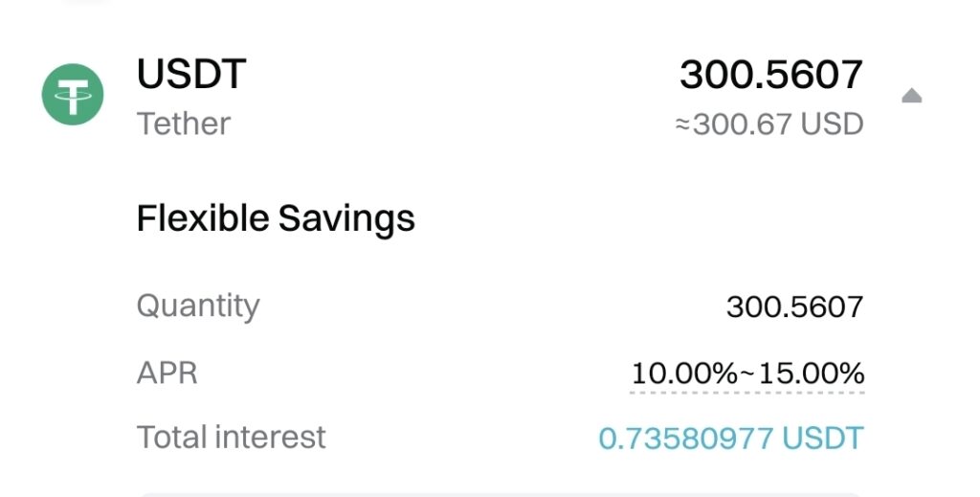The height and width of the screenshot is (497, 980).
Task: Tap the bold 300.5607 total balance
Action: click(x=771, y=75)
